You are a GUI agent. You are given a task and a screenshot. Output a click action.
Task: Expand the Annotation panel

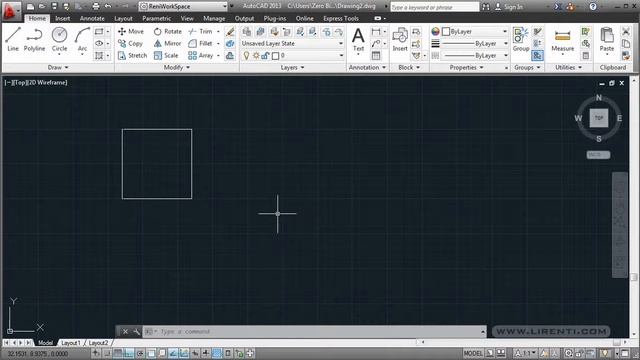[367, 67]
